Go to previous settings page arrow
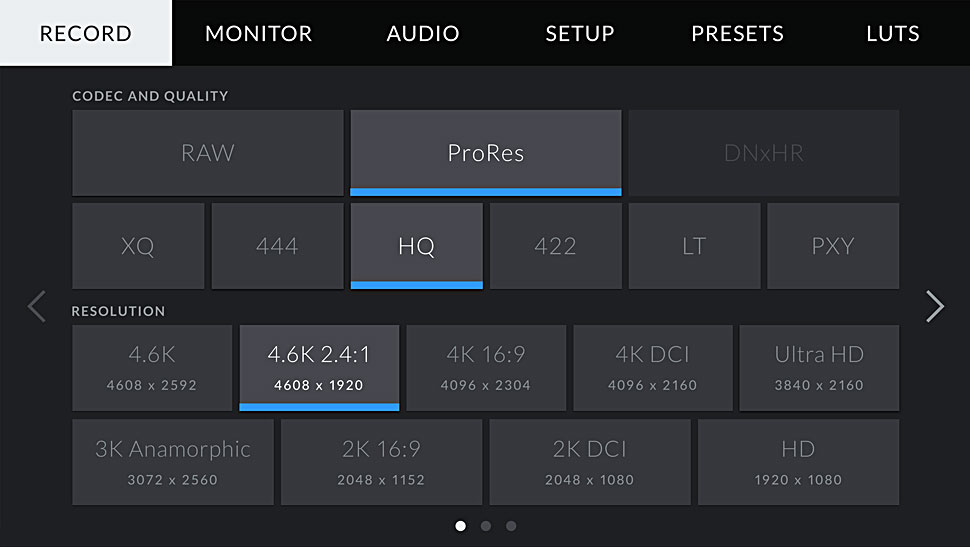 pos(36,306)
